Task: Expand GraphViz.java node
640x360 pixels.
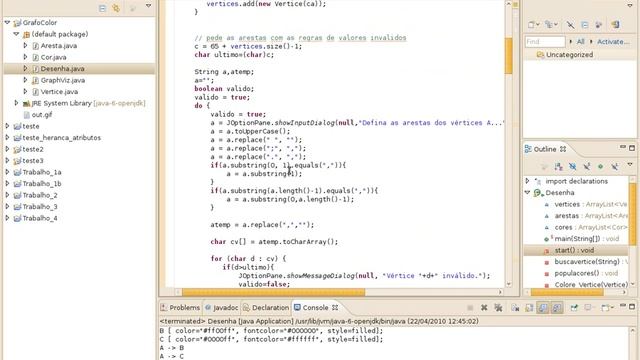Action: [25, 80]
